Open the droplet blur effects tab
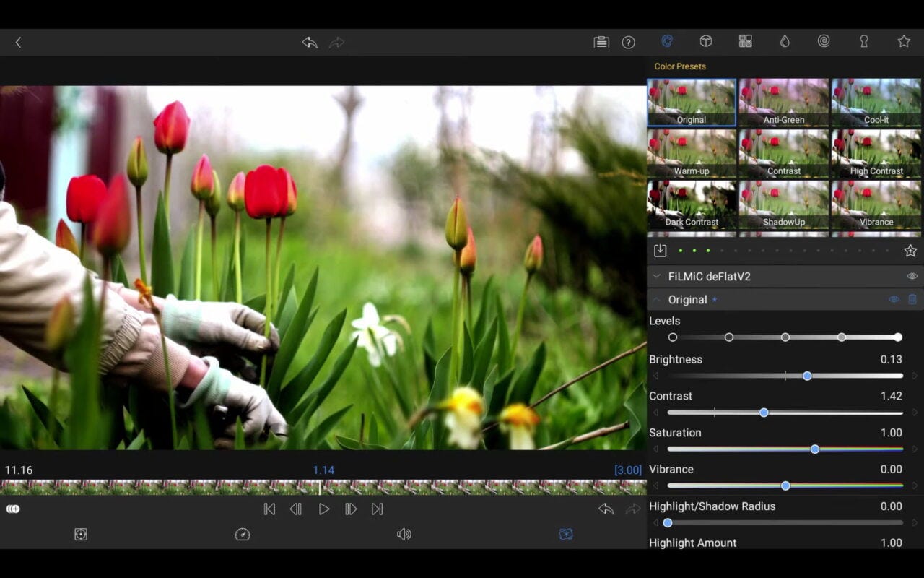Image resolution: width=924 pixels, height=578 pixels. (x=785, y=41)
